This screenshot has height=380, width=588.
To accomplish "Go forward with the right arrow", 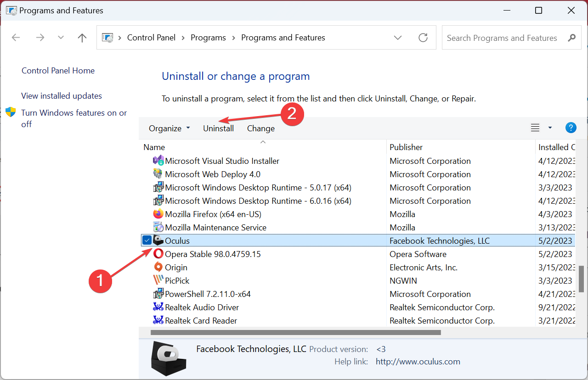I will click(x=40, y=38).
